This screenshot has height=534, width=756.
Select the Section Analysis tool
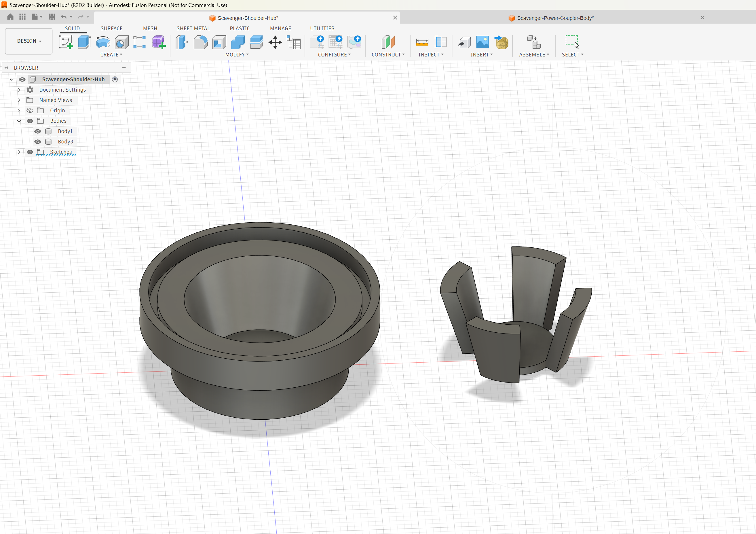click(x=440, y=42)
